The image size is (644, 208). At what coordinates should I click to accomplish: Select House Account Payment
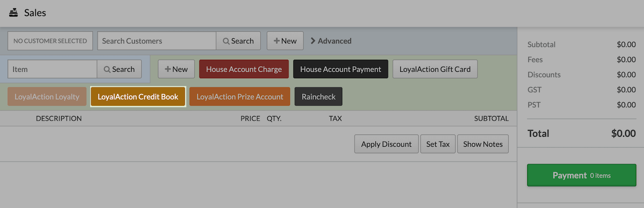pyautogui.click(x=341, y=69)
